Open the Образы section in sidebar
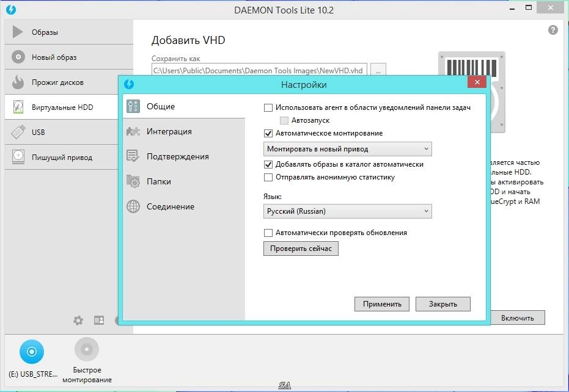The image size is (569, 392). pyautogui.click(x=69, y=32)
